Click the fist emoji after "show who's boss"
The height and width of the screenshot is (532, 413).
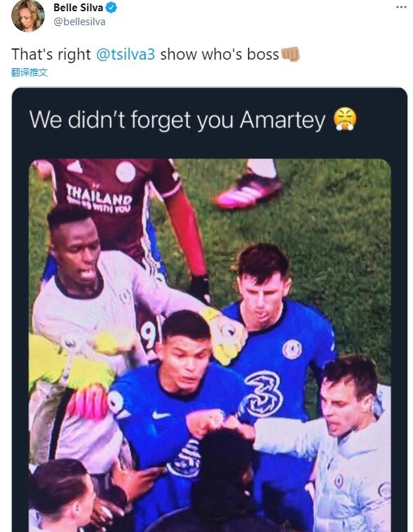(290, 54)
